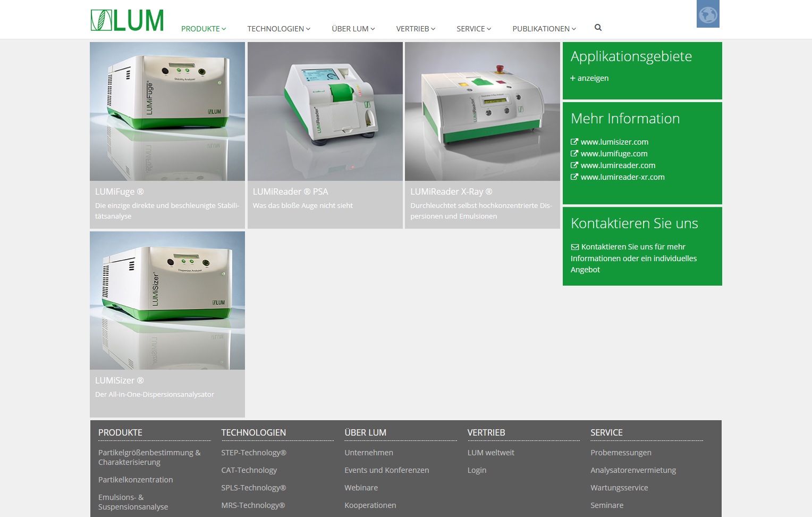Click external link icon beside www.lumisizer.com
812x517 pixels.
pyautogui.click(x=574, y=142)
